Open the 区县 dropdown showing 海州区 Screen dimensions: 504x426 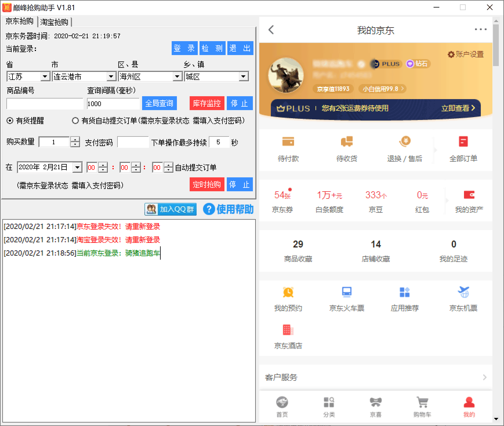(150, 77)
